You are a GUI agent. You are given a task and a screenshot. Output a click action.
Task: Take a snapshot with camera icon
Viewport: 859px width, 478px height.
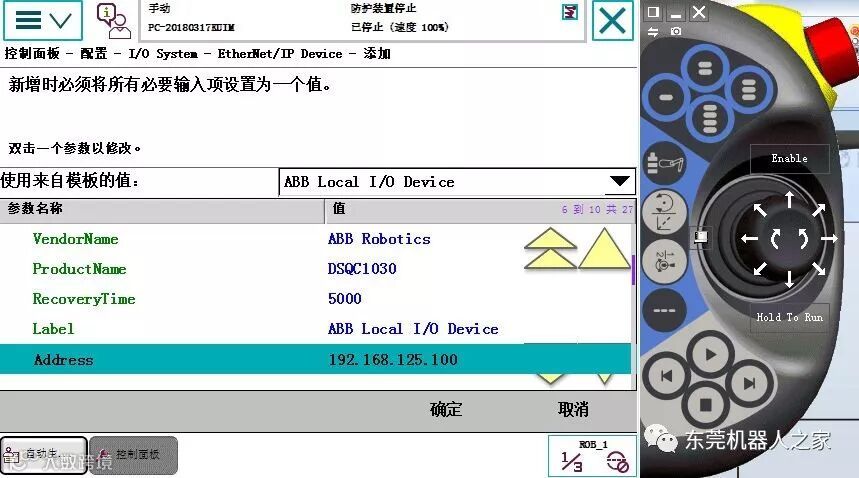(676, 32)
